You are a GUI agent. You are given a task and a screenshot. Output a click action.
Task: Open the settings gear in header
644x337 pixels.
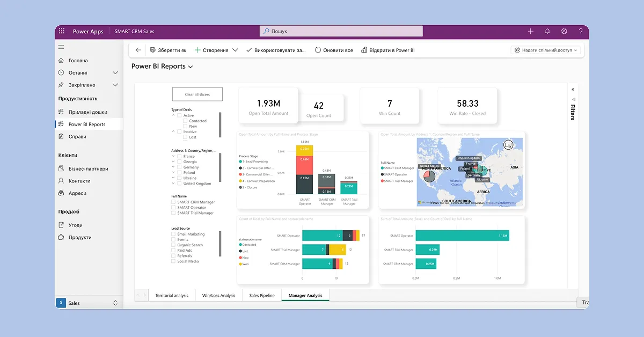click(564, 31)
